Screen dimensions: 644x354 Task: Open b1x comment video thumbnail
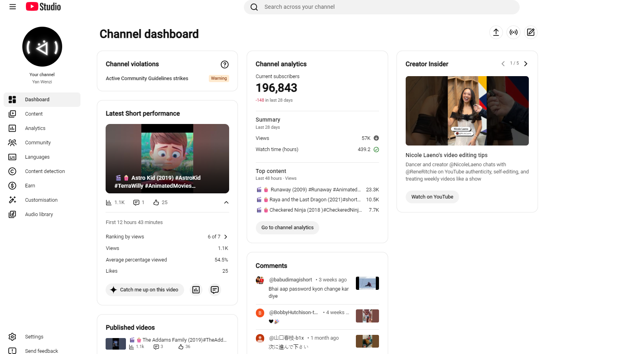coord(367,341)
